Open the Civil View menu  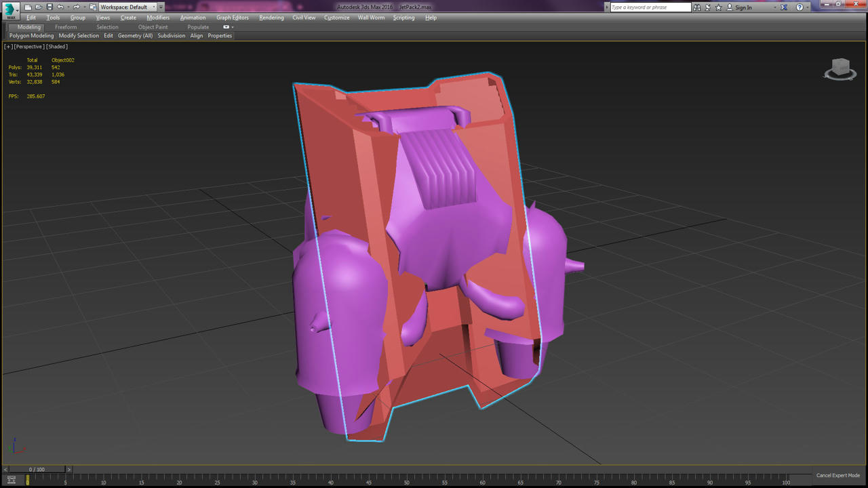pyautogui.click(x=304, y=18)
